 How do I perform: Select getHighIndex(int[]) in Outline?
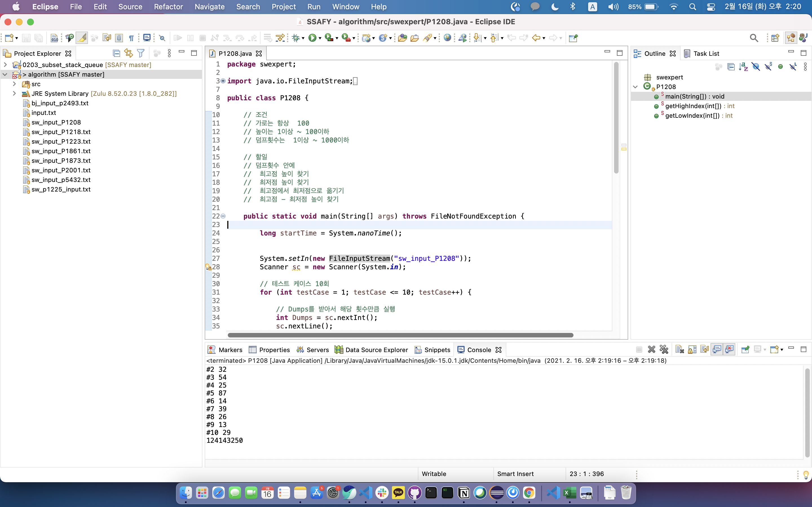[693, 106]
